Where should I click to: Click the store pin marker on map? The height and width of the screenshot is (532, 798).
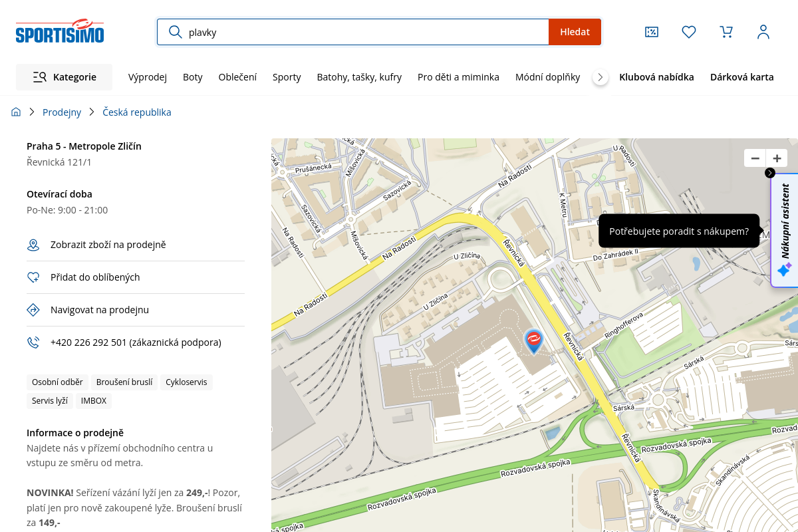pos(533,340)
